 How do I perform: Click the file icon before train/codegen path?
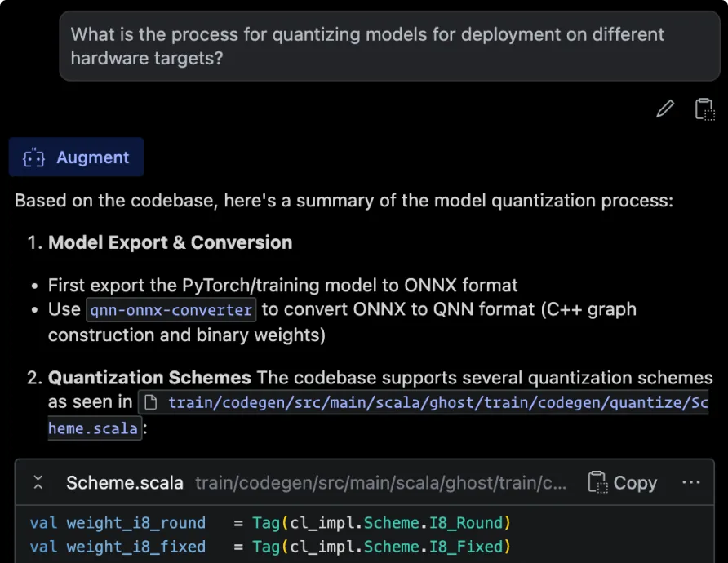(150, 402)
